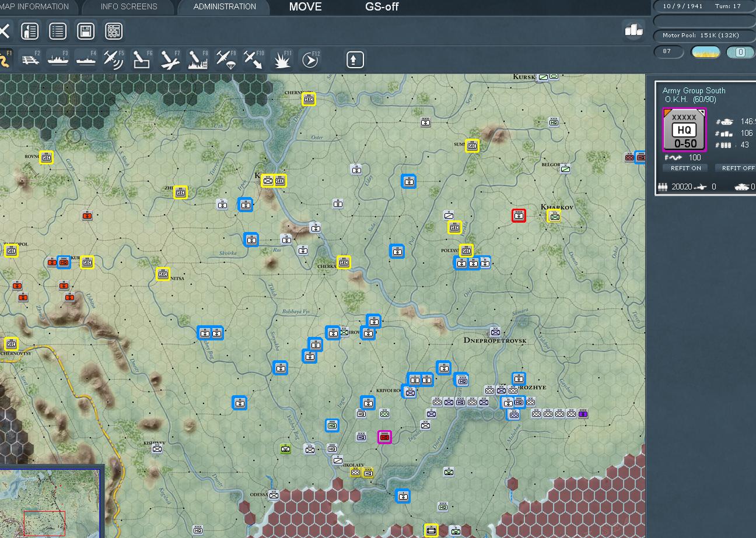Select the unit at Belgorod
Screen dimensions: 756x538
pos(565,169)
